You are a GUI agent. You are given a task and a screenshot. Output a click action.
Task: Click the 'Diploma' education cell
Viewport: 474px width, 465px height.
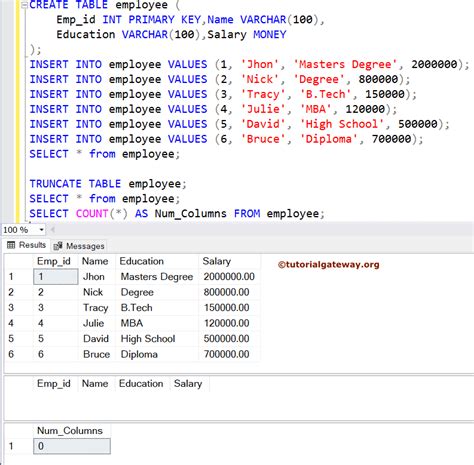pyautogui.click(x=157, y=354)
